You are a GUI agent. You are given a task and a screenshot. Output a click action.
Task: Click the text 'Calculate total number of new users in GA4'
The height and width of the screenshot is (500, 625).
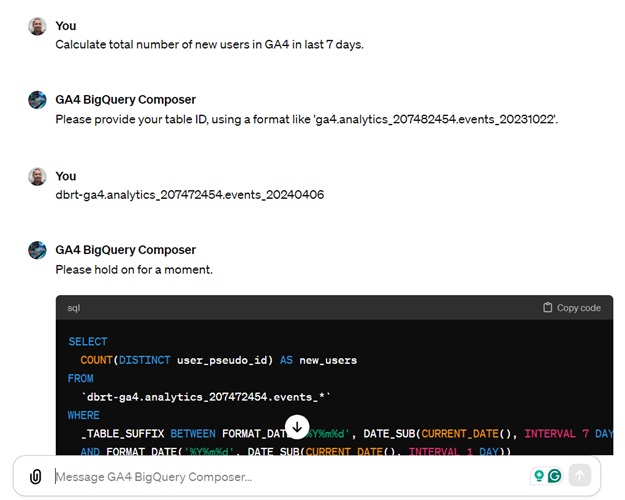pos(172,44)
